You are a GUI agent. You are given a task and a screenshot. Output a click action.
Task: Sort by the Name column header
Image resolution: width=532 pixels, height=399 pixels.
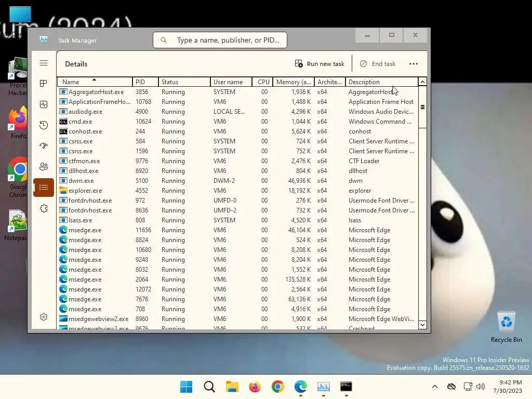[x=95, y=82]
